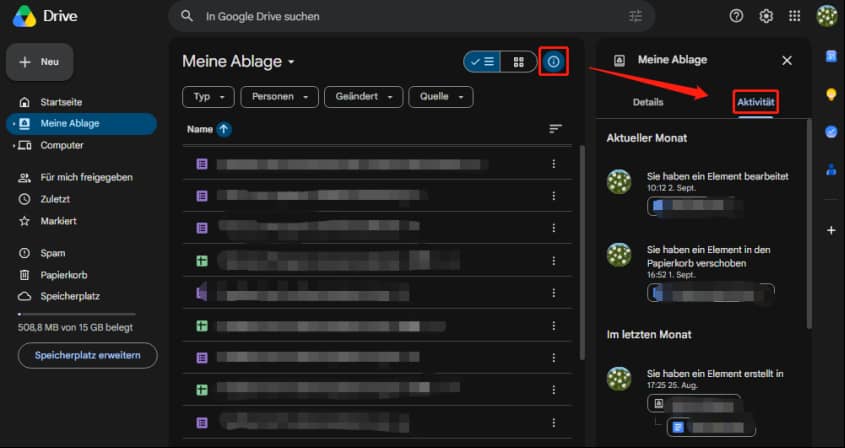This screenshot has width=845, height=448.
Task: Click Speicherplatz erweitern button
Action: click(x=88, y=355)
